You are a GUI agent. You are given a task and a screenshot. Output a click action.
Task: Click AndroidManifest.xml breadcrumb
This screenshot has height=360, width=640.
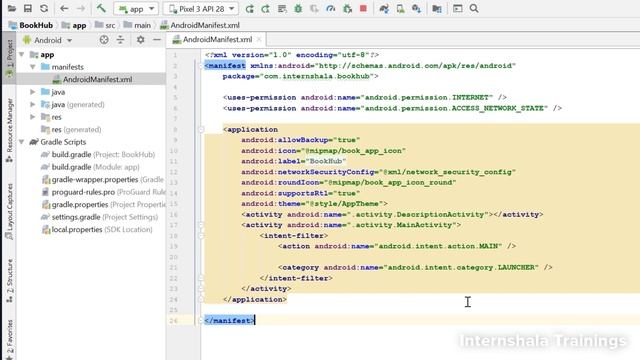point(200,25)
